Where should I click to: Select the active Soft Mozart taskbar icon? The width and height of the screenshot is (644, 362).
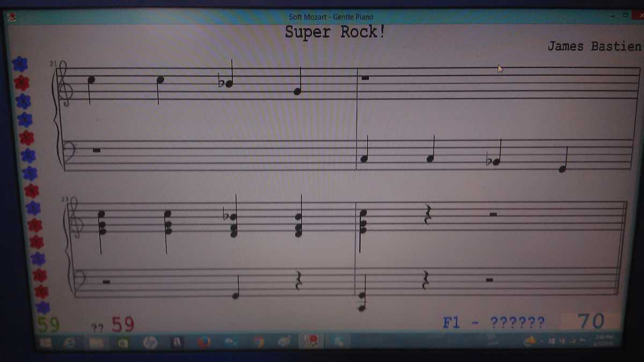point(312,341)
